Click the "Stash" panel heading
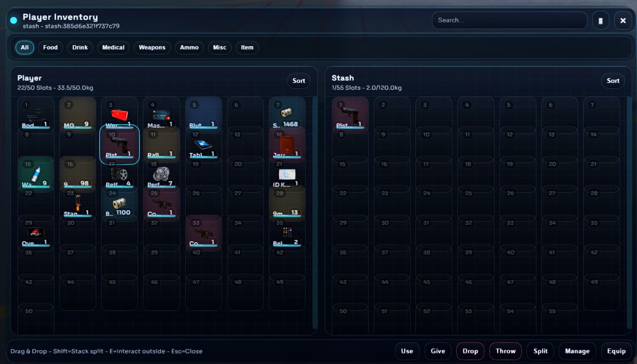 pos(343,78)
